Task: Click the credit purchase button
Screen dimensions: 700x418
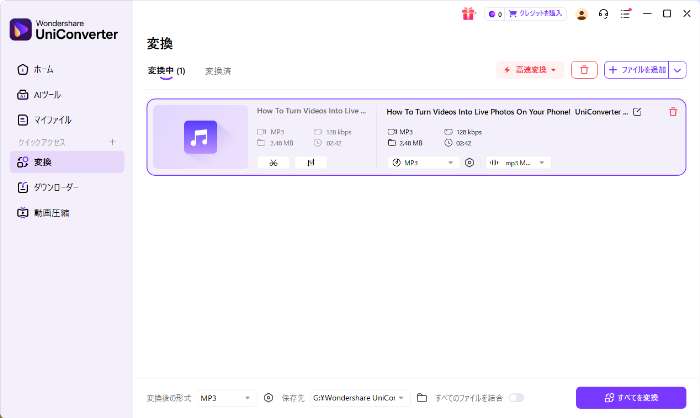Action: [x=536, y=14]
